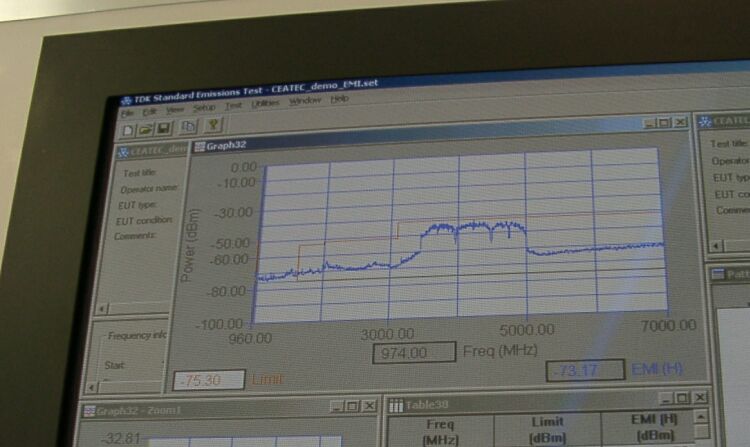Click the TDK application title bar icon
This screenshot has width=750, height=447.
point(126,99)
